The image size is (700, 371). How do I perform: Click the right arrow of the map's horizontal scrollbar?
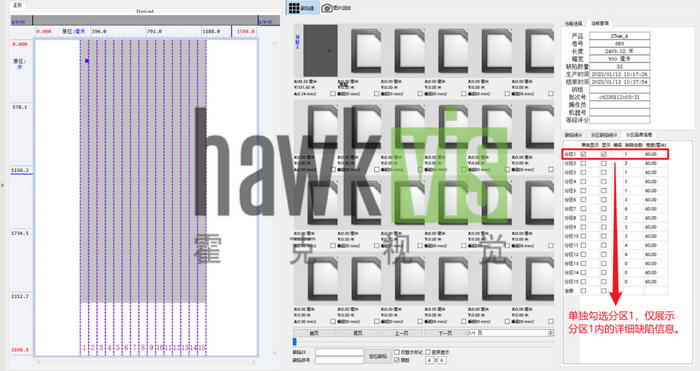pos(254,362)
